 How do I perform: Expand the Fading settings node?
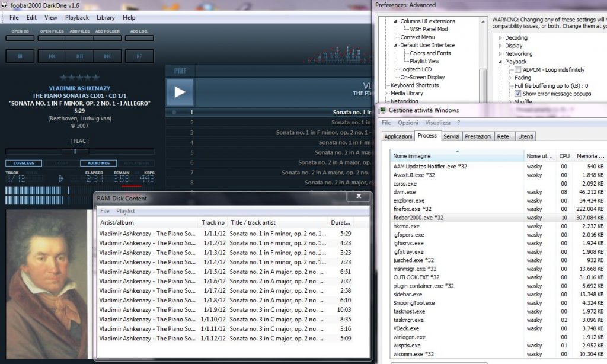[510, 78]
